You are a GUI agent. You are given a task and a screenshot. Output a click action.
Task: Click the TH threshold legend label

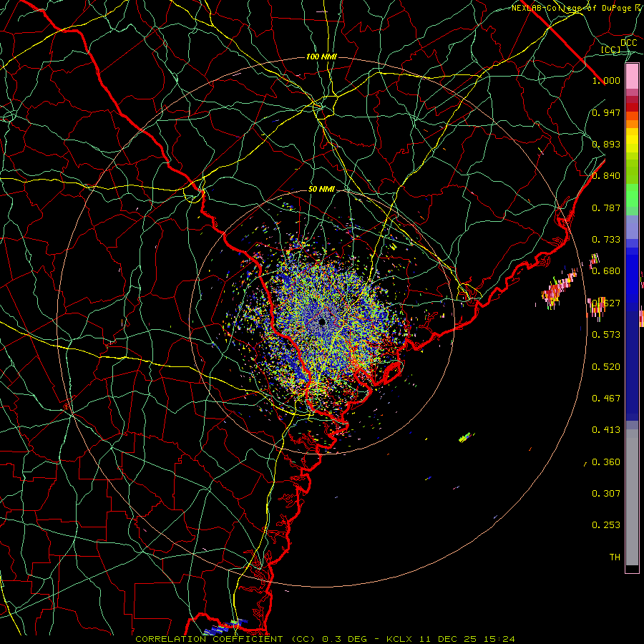(615, 557)
